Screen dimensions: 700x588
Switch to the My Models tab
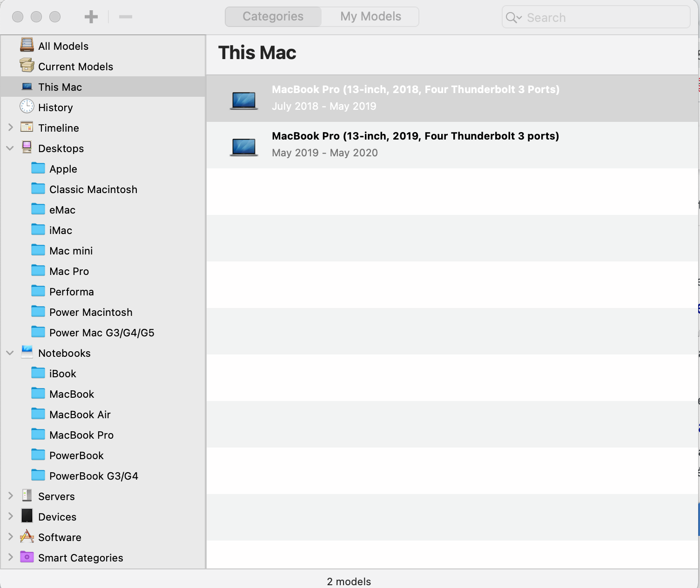[x=370, y=17]
